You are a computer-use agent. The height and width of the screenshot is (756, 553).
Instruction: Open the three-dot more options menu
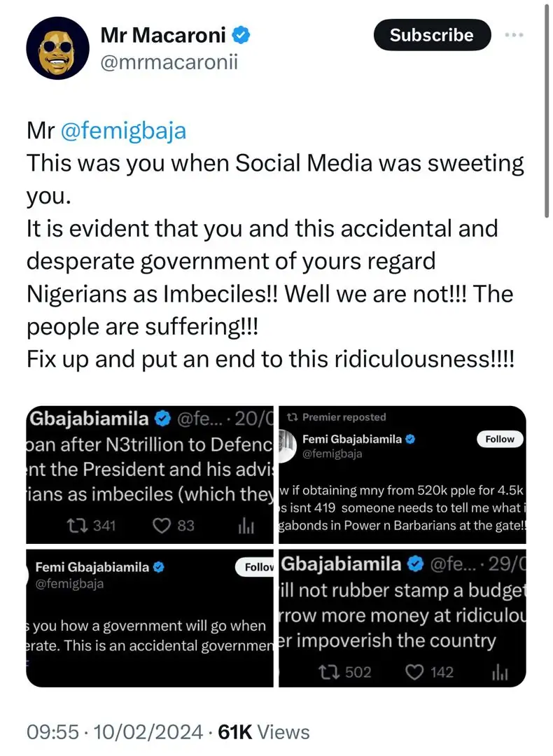[x=514, y=34]
